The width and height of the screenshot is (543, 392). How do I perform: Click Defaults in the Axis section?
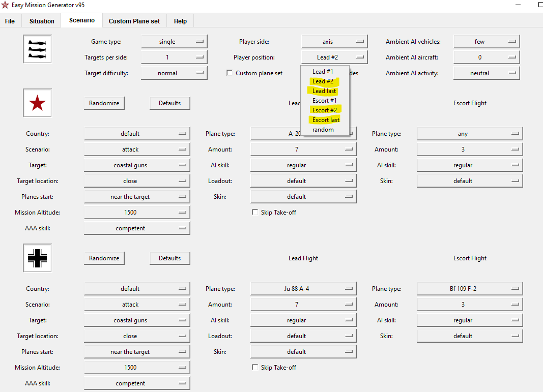tap(169, 258)
